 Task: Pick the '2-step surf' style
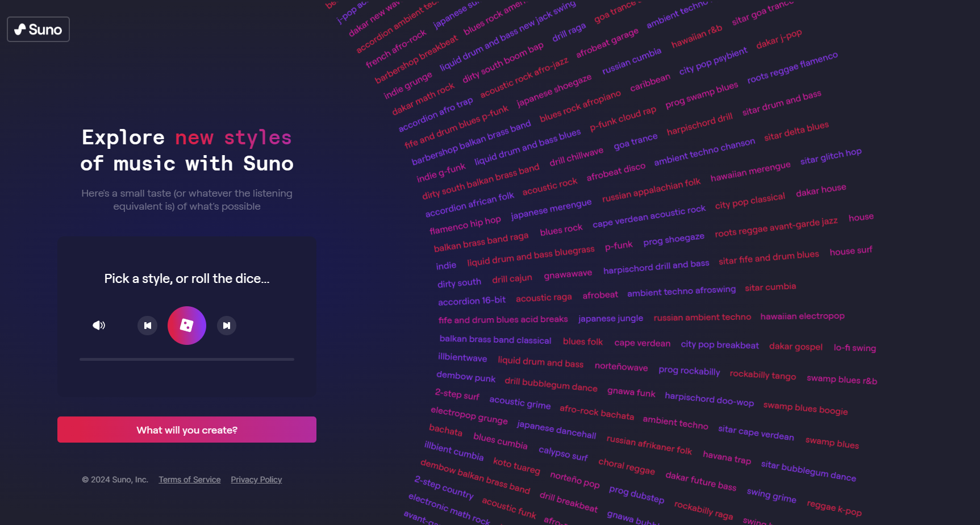point(457,394)
